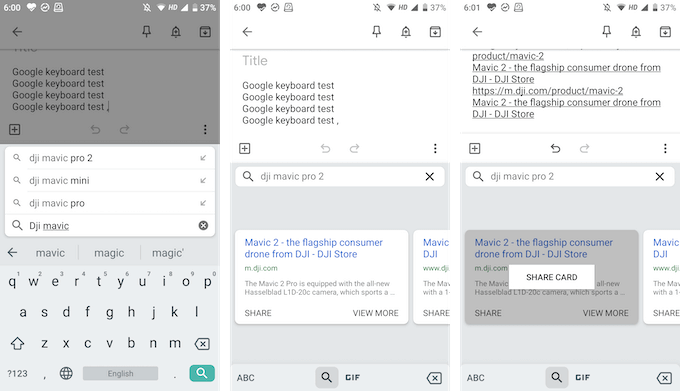This screenshot has height=391, width=680.
Task: Tap add-item plus box in middle screen
Action: [245, 149]
